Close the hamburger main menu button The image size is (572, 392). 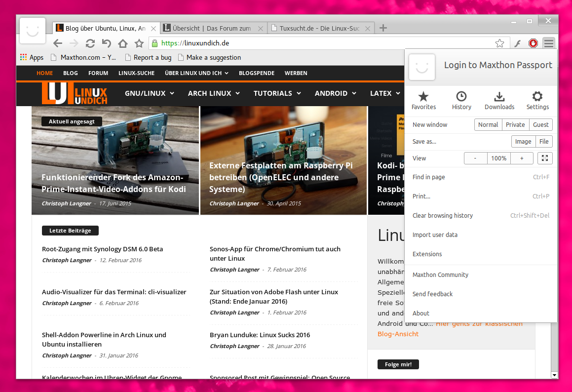549,43
